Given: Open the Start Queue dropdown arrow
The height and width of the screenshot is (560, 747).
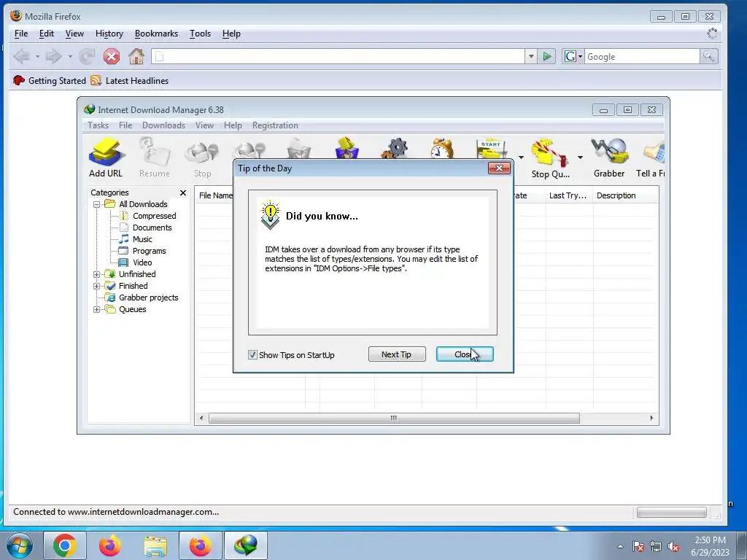Looking at the screenshot, I should coord(521,157).
